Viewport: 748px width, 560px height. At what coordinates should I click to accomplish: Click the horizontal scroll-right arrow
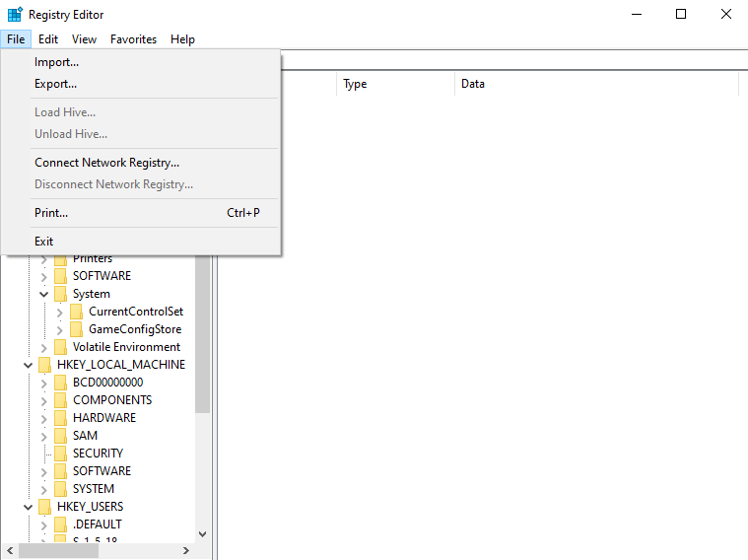coord(186,551)
